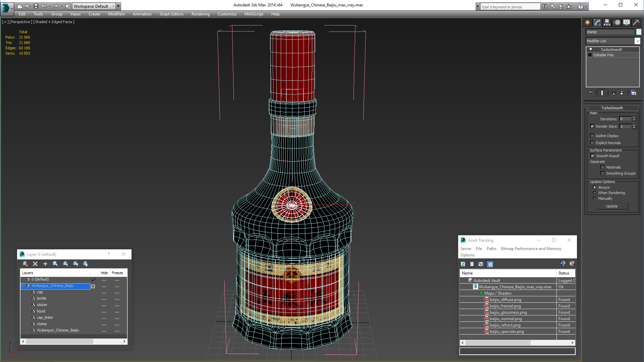Open the Paths menu in Asset Tracking

point(491,249)
